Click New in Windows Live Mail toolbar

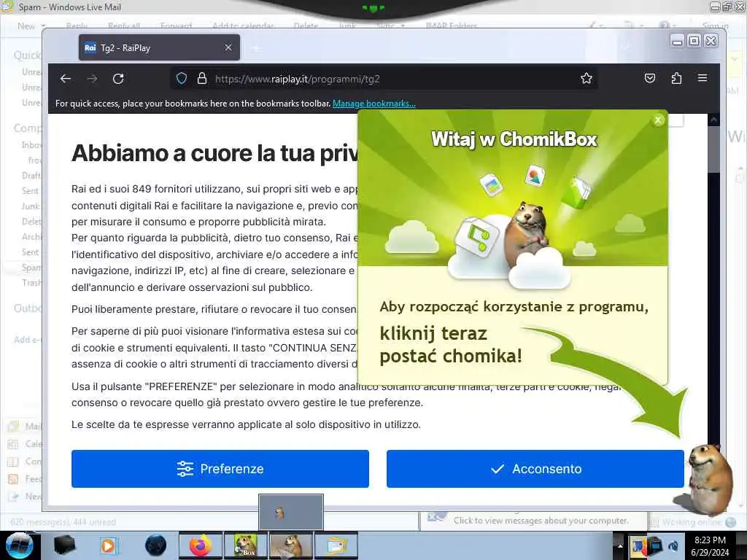point(26,26)
